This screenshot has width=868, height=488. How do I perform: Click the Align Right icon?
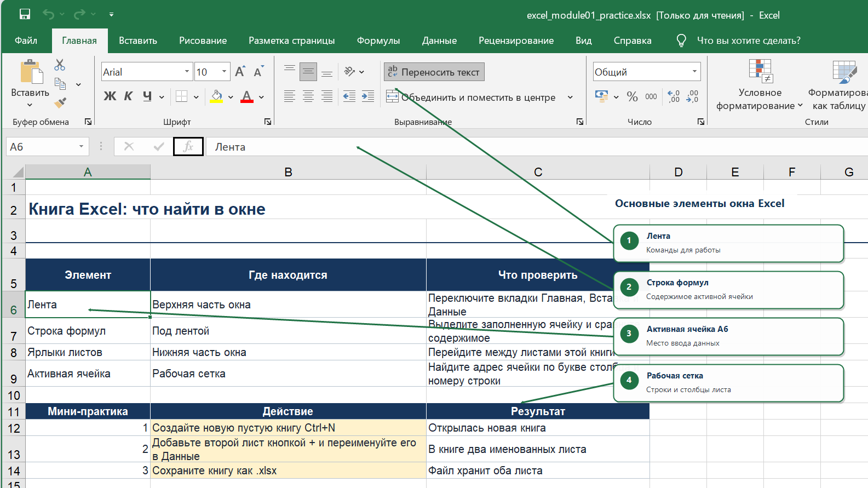[327, 96]
